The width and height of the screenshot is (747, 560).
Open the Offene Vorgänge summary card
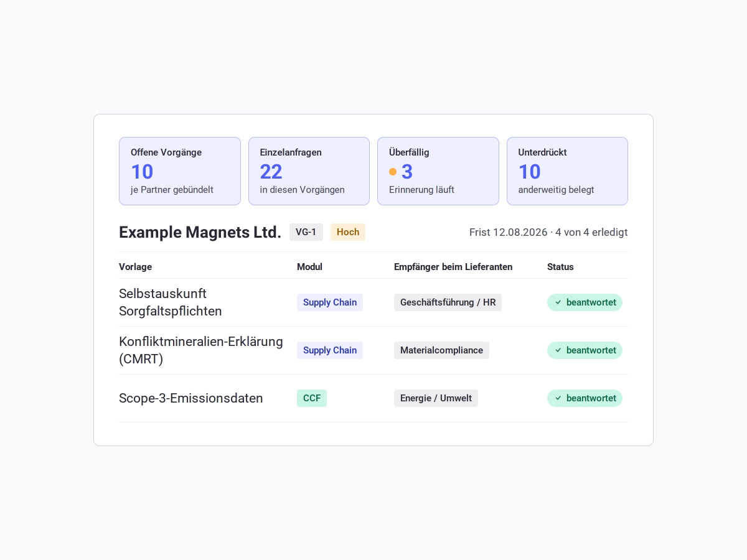tap(180, 171)
